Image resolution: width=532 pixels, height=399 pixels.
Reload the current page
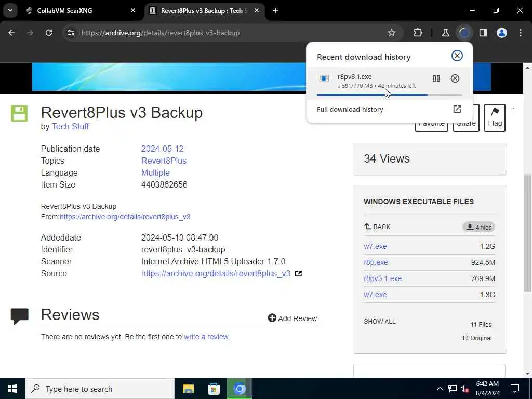[49, 33]
